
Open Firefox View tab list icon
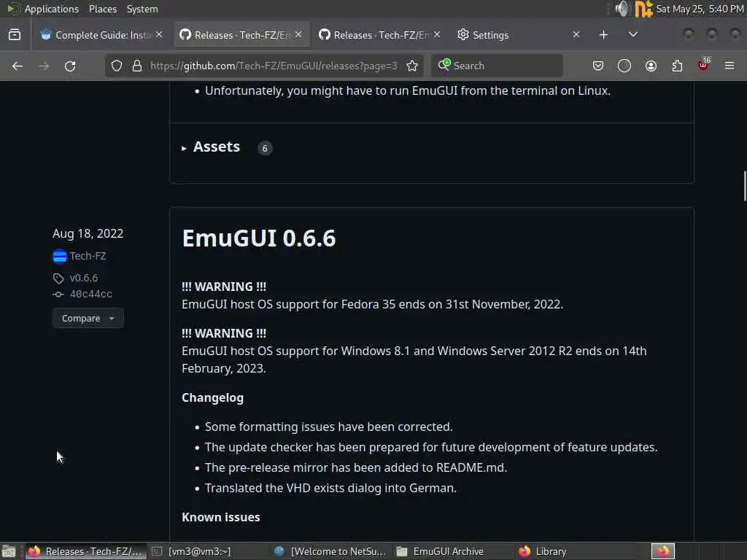pos(15,35)
